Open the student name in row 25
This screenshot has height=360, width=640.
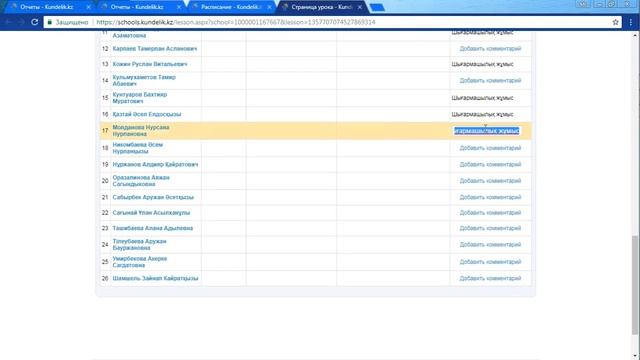click(x=140, y=262)
